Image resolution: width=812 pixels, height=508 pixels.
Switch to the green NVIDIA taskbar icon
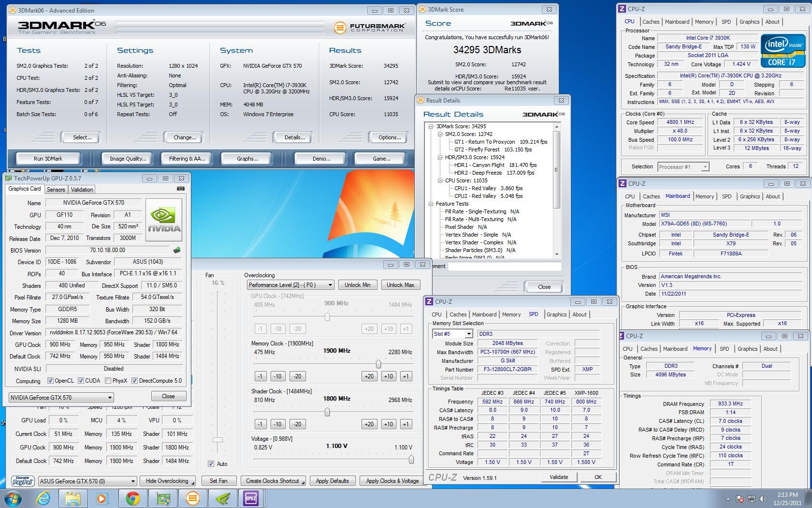point(222,498)
